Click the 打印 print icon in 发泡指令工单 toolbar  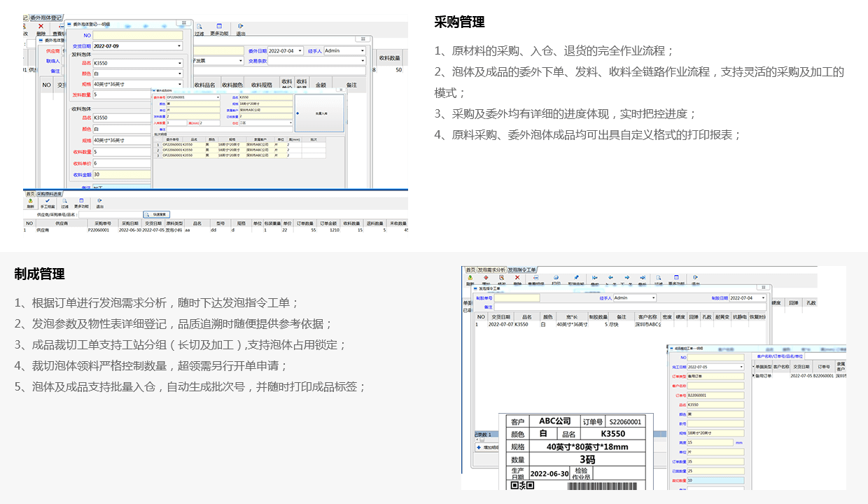pyautogui.click(x=556, y=279)
